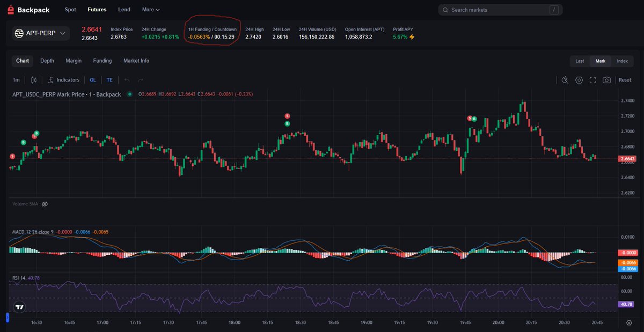
Task: Open the Lend page
Action: point(124,10)
